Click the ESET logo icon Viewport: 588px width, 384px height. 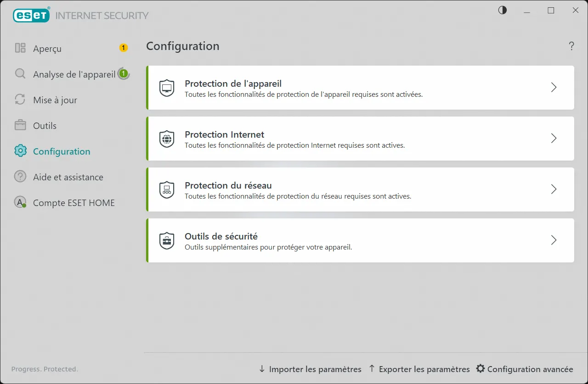coord(31,15)
